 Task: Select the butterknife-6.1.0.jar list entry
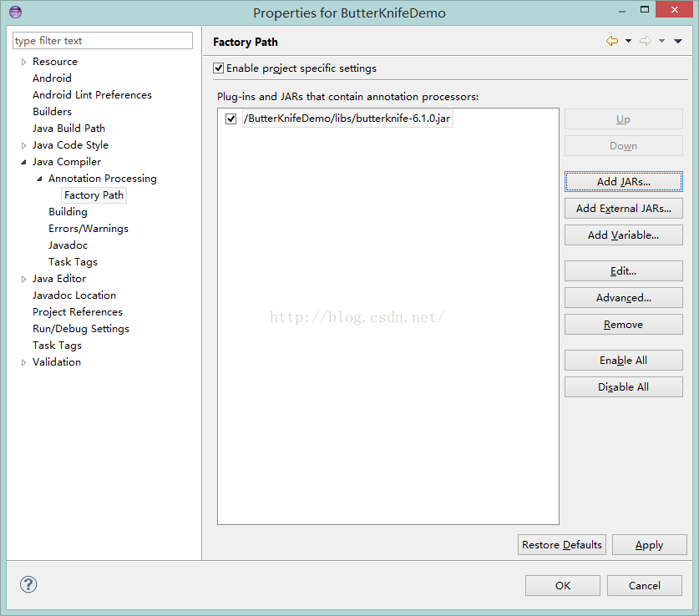click(x=347, y=119)
